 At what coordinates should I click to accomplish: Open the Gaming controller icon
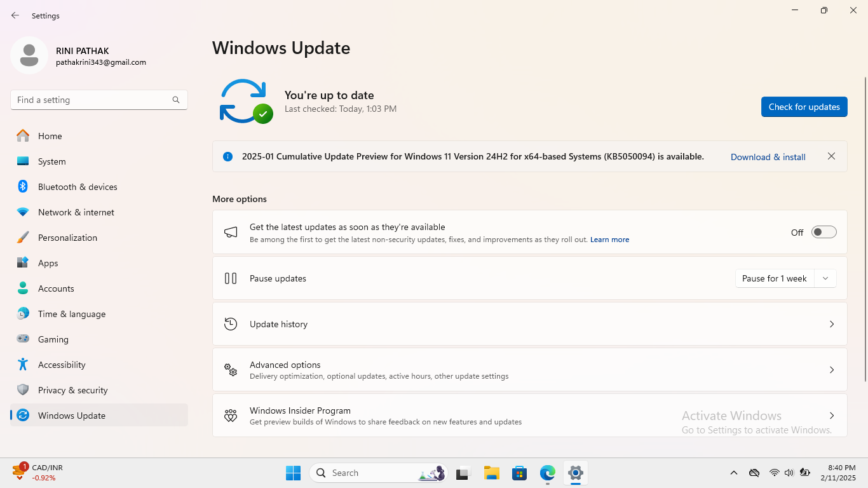click(23, 339)
